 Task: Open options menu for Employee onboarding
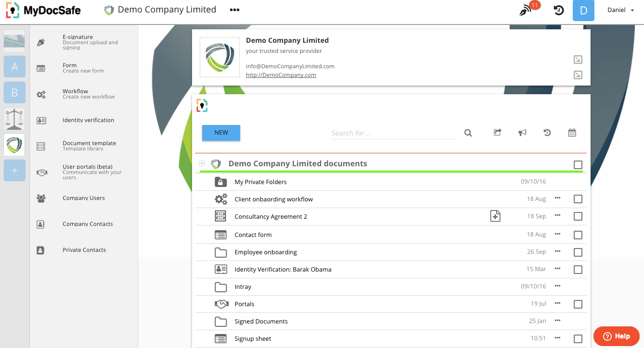point(557,251)
